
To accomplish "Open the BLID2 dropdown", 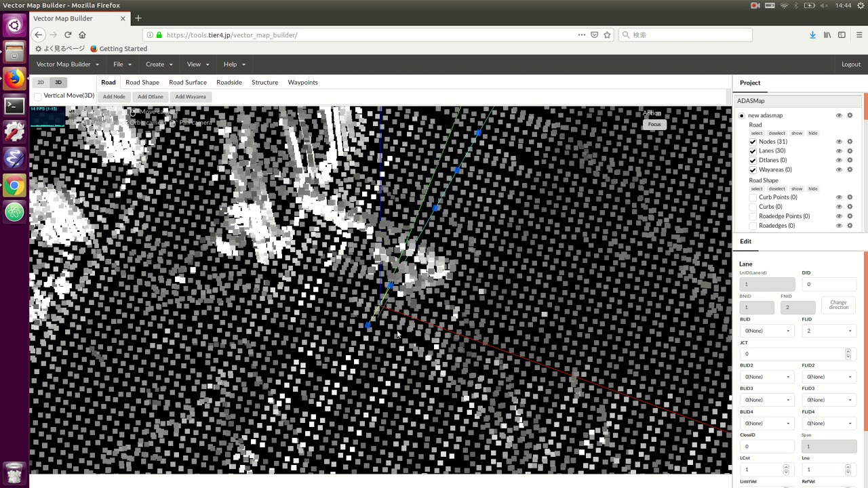I will point(767,377).
